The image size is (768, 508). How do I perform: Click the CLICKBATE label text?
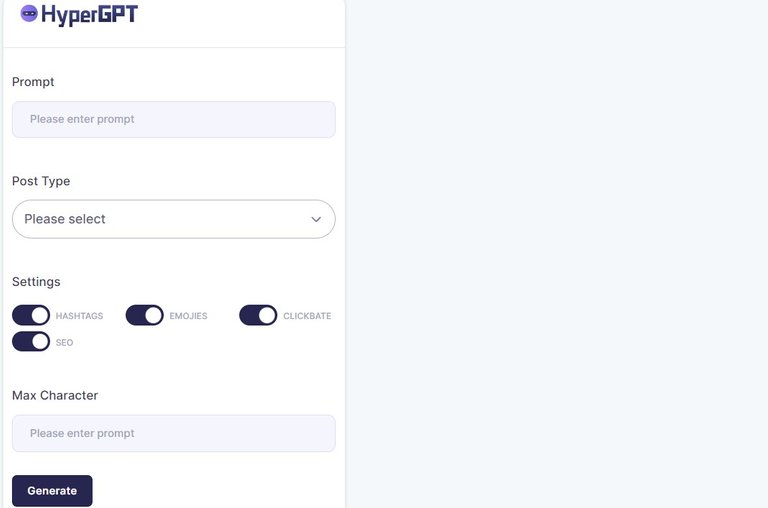[307, 316]
